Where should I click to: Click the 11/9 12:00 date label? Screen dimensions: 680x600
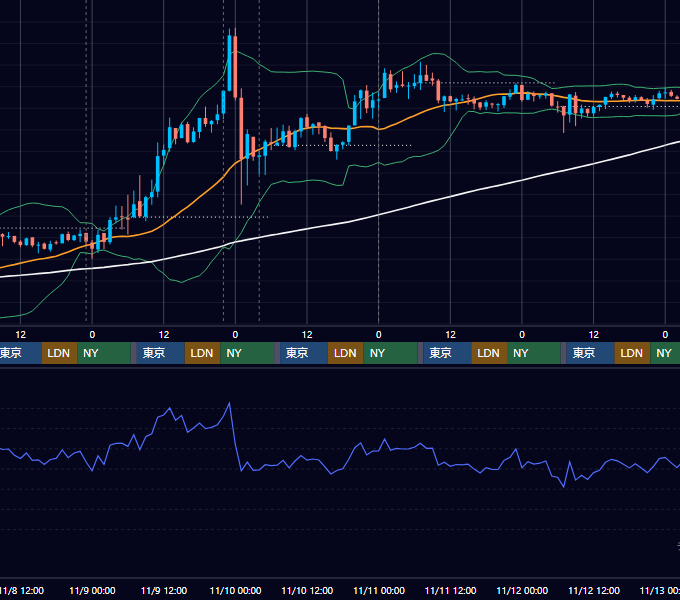[164, 590]
